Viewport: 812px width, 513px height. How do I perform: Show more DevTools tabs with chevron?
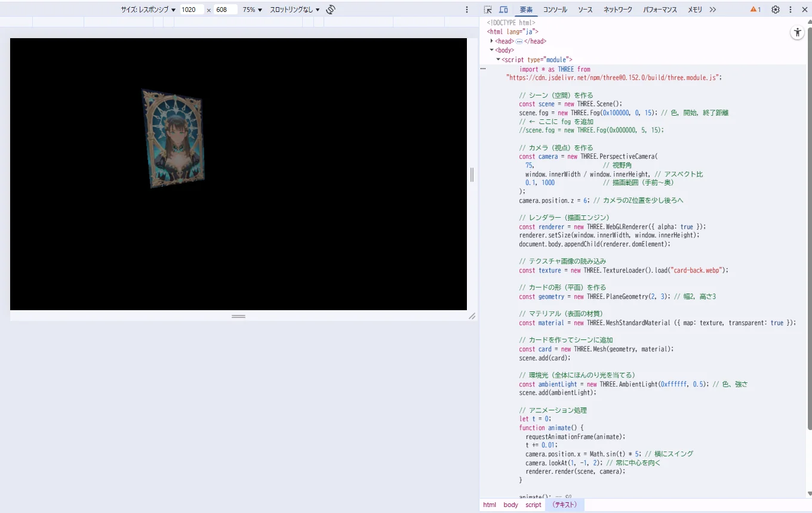point(712,10)
